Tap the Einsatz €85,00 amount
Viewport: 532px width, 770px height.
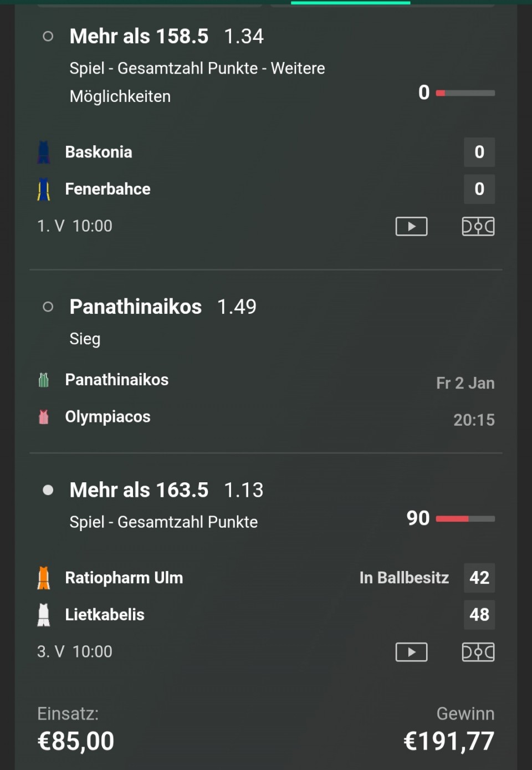(x=76, y=741)
